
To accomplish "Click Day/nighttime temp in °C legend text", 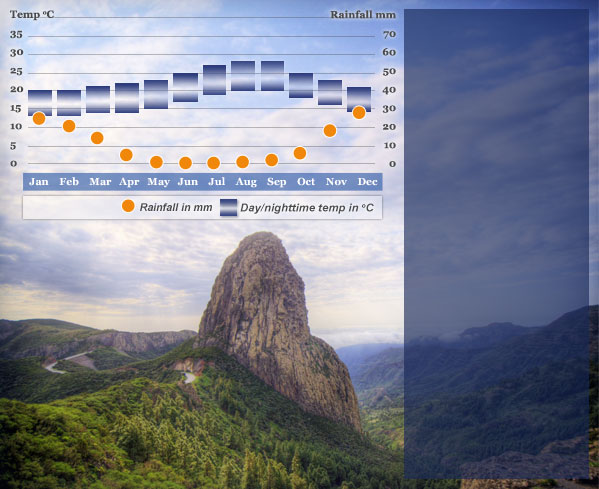I will click(x=307, y=208).
